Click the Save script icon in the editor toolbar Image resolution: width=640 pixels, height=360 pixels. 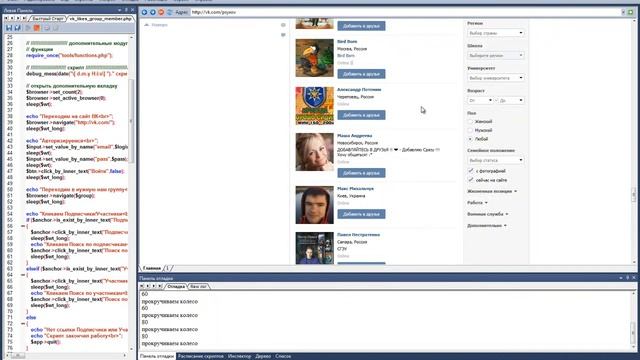pos(9,28)
